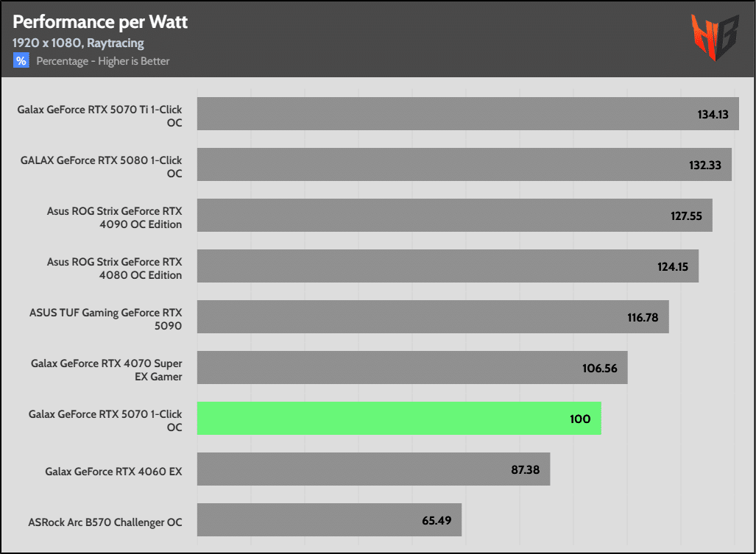Click the Galax GeForce RTX 4060 EX label

point(113,472)
